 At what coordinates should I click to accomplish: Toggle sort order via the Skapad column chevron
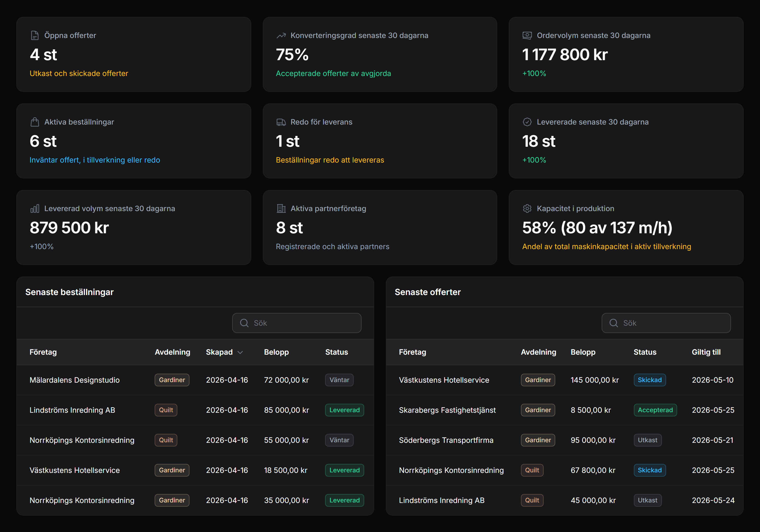240,352
